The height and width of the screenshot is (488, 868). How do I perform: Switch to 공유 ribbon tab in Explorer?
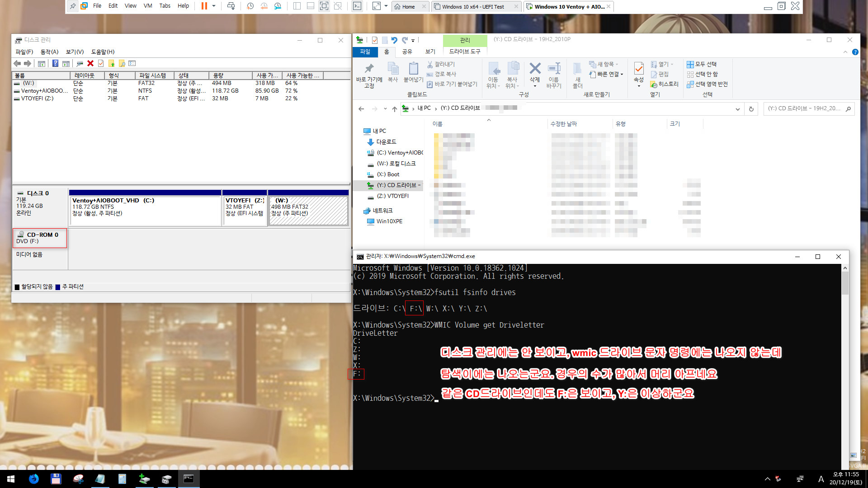click(407, 52)
